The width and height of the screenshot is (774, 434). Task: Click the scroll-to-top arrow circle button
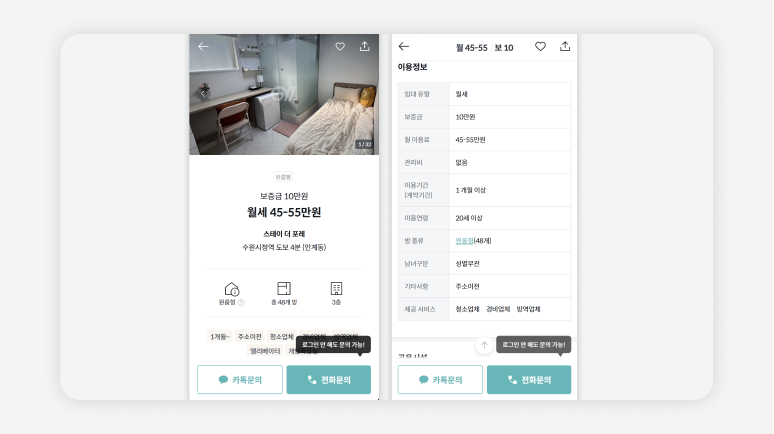(x=484, y=345)
